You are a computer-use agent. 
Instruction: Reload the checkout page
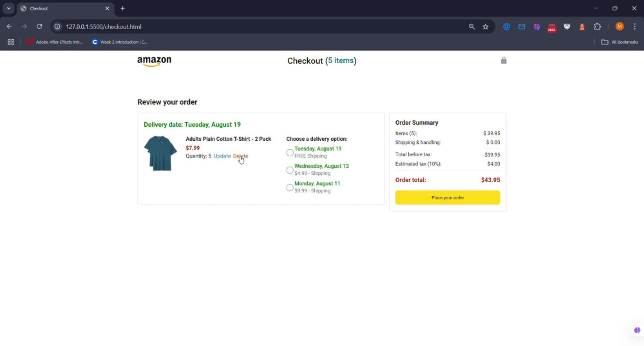tap(39, 26)
